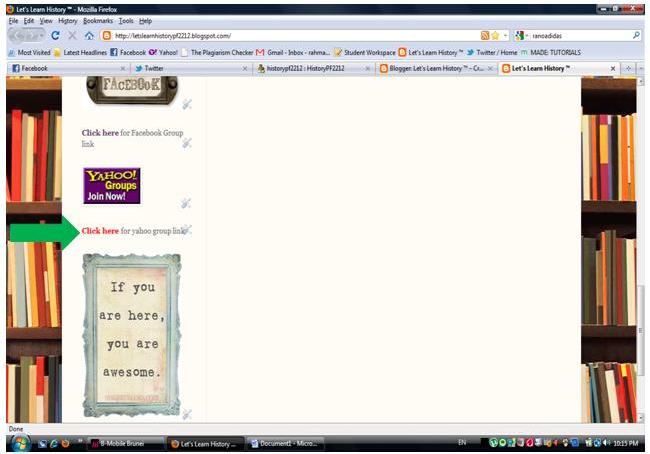Click the volume speaker tray icon

click(607, 443)
